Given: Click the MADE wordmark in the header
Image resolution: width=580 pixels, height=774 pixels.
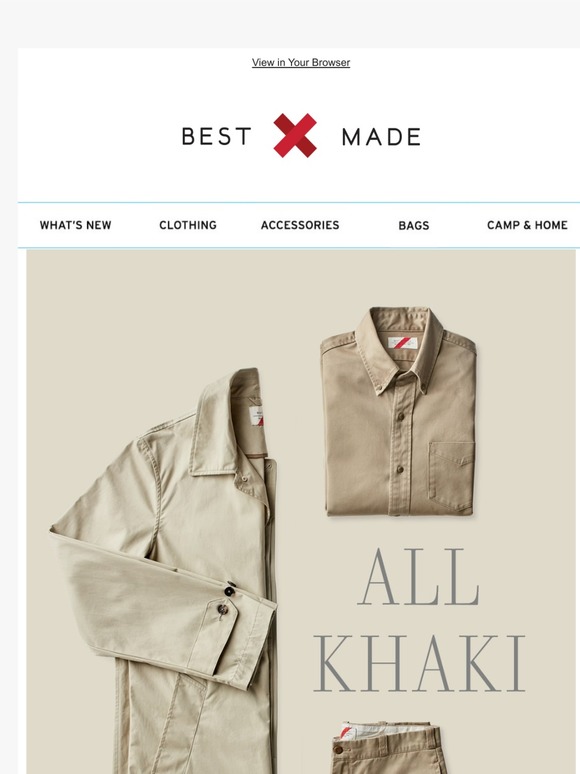Looking at the screenshot, I should [381, 137].
